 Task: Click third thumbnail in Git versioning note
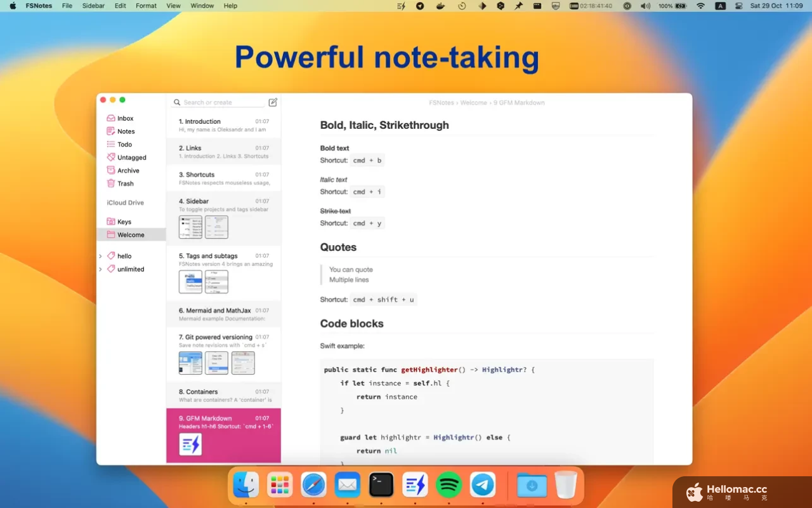pyautogui.click(x=243, y=363)
